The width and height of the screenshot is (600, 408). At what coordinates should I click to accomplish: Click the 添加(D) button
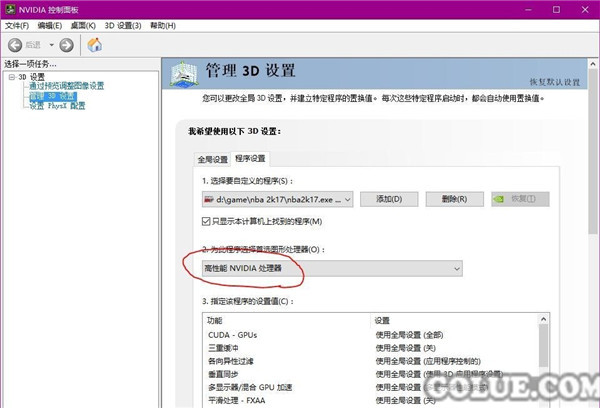388,199
